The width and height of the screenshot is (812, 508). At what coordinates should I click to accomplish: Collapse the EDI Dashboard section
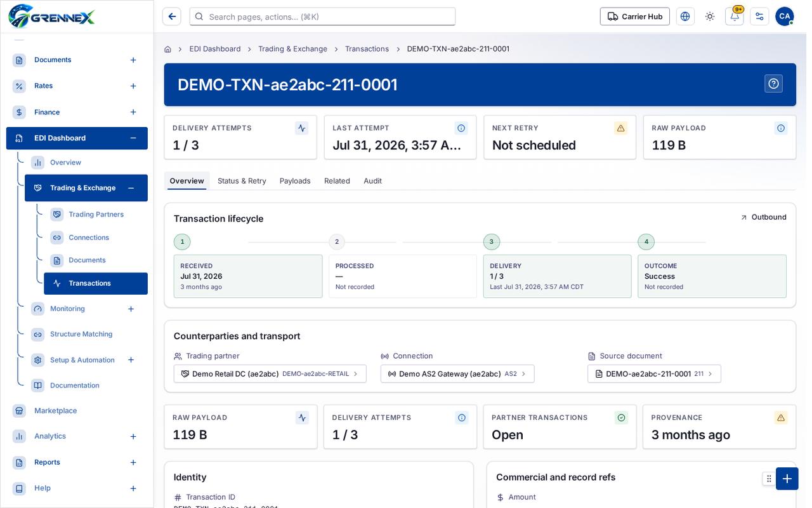pos(133,138)
